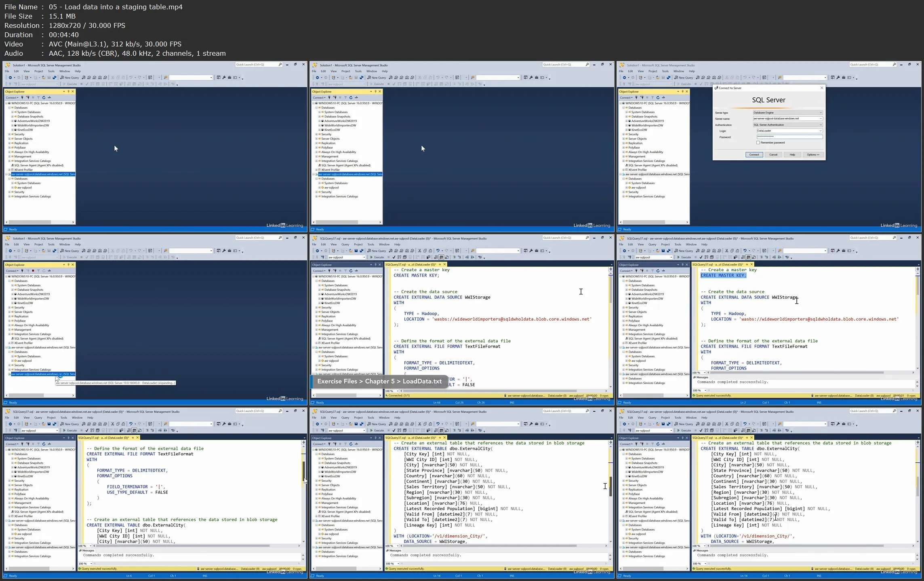The image size is (924, 581).
Task: Click Copy icon in highlighted CREATE MASTER KEY frame
Action: (x=732, y=251)
